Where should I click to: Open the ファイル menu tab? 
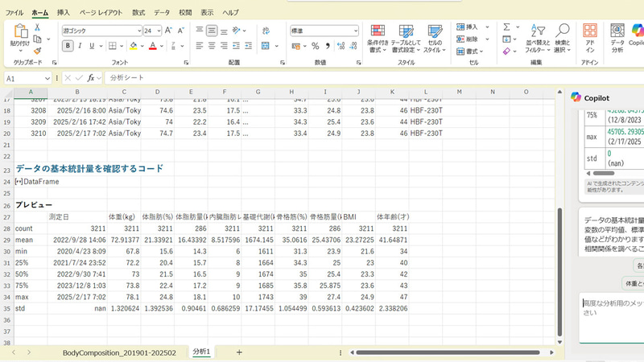(14, 13)
